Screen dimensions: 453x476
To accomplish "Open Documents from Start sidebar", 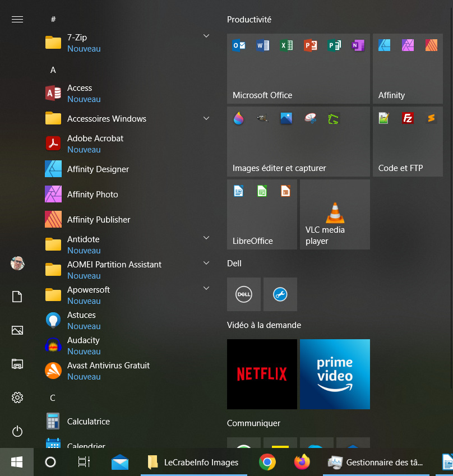I will coord(17,297).
